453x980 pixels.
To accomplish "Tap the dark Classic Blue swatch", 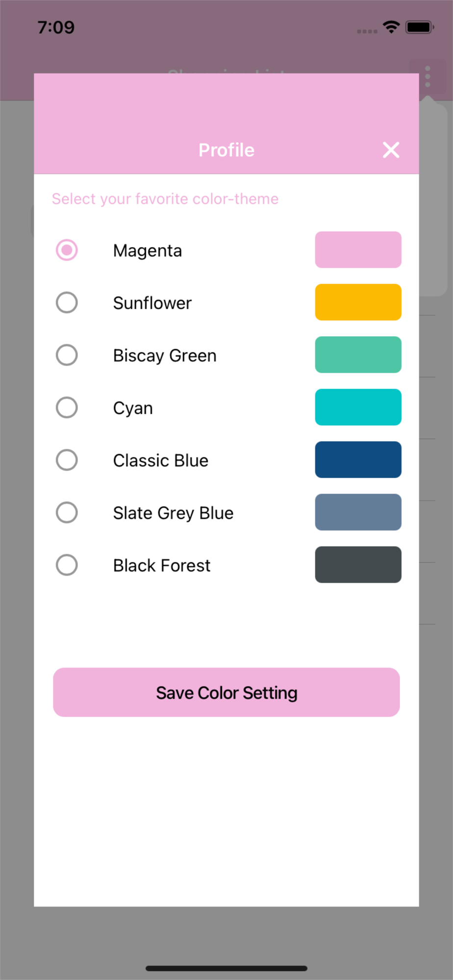I will point(358,460).
